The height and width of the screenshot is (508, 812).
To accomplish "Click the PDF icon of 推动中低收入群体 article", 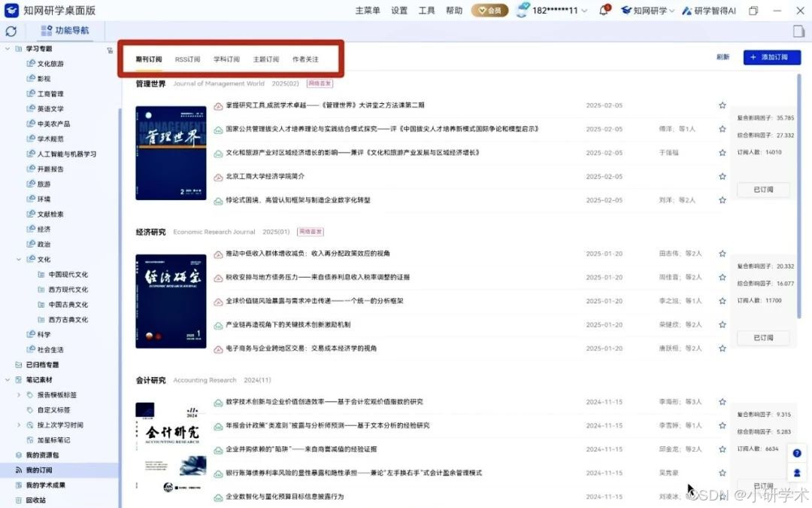I will tap(219, 254).
